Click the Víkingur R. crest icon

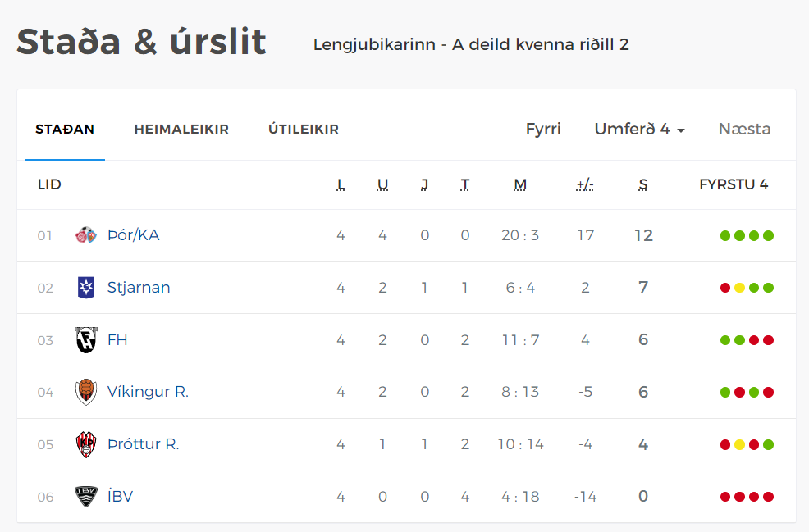(x=85, y=393)
